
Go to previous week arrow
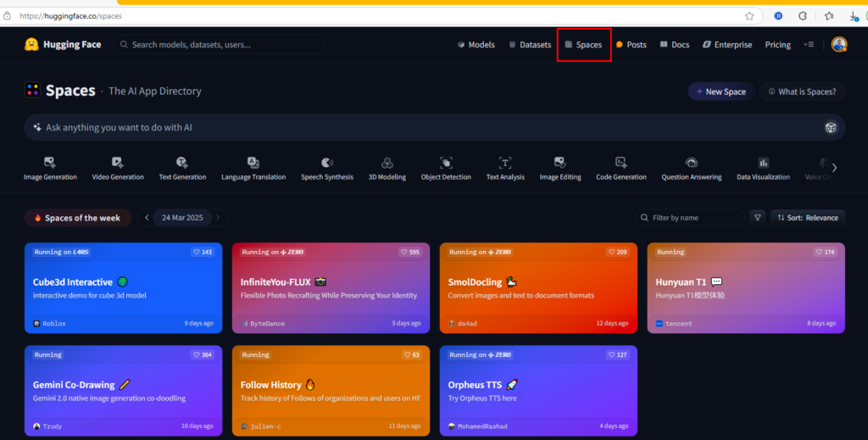coord(147,218)
